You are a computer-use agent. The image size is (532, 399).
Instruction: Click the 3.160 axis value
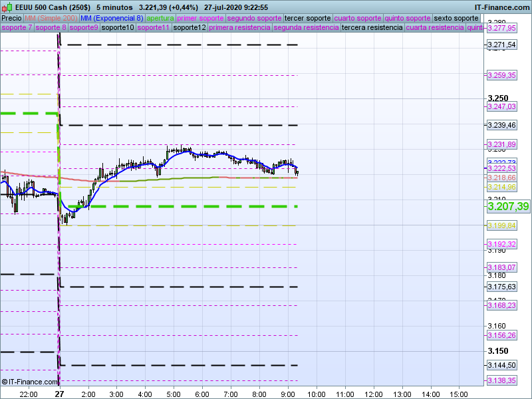pyautogui.click(x=496, y=326)
